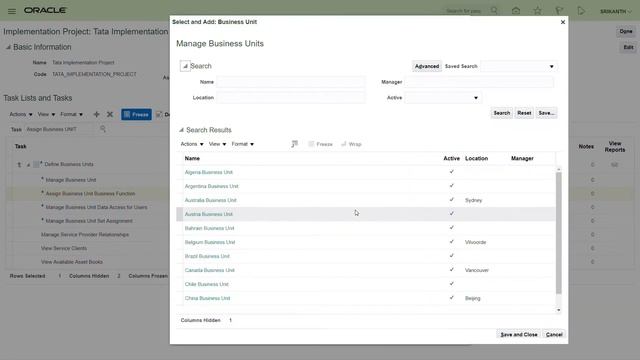Open Austria Business Unit link
Viewport: 640px width, 360px height.
click(x=209, y=214)
